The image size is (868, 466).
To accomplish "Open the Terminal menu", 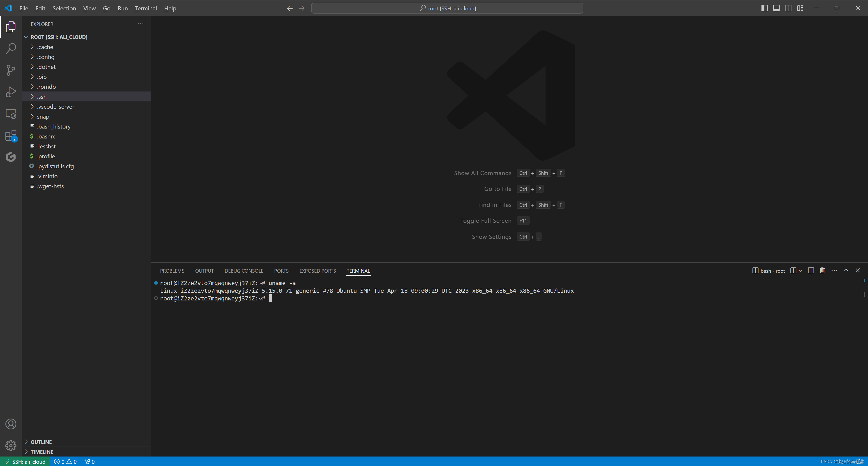I will coord(146,8).
